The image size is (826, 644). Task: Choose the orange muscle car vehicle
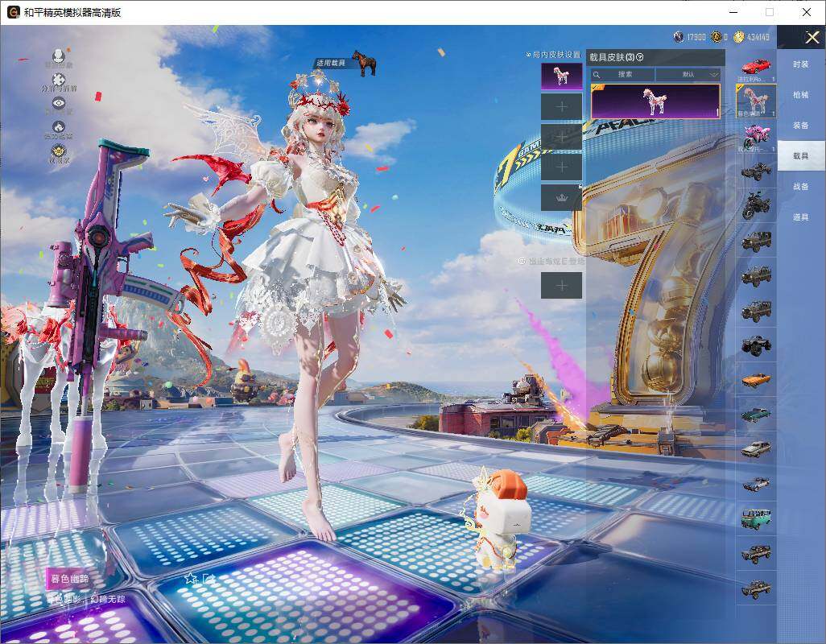756,380
